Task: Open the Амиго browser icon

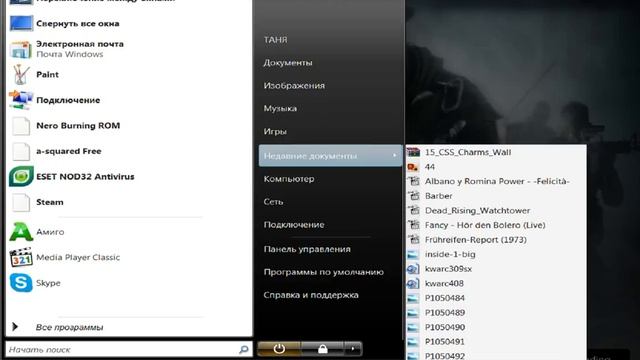Action: click(x=21, y=232)
